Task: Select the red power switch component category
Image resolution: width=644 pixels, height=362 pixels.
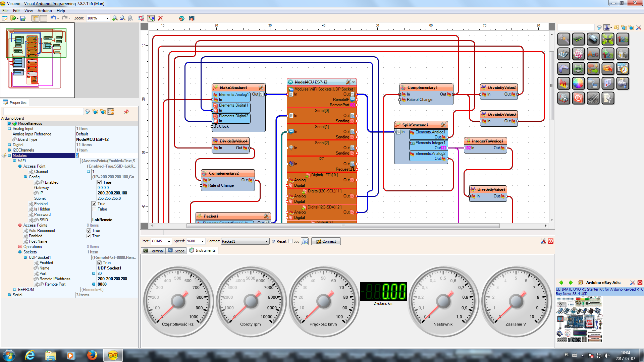Action: click(x=578, y=98)
